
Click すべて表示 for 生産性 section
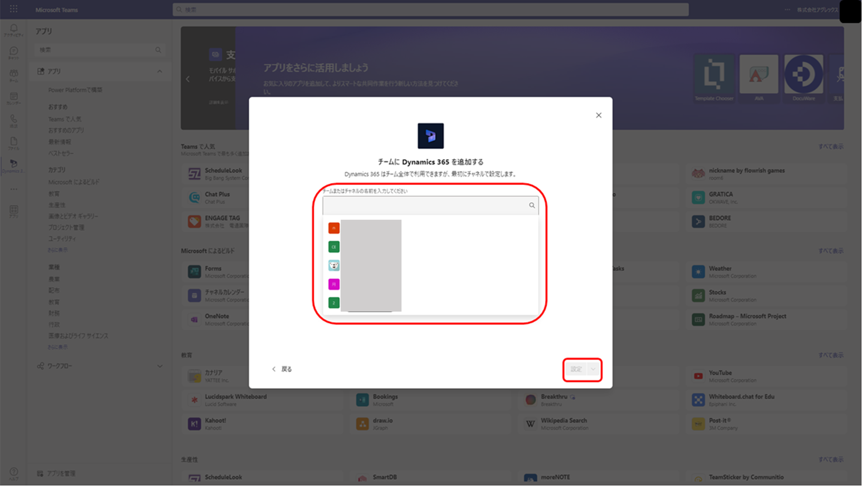pyautogui.click(x=831, y=460)
